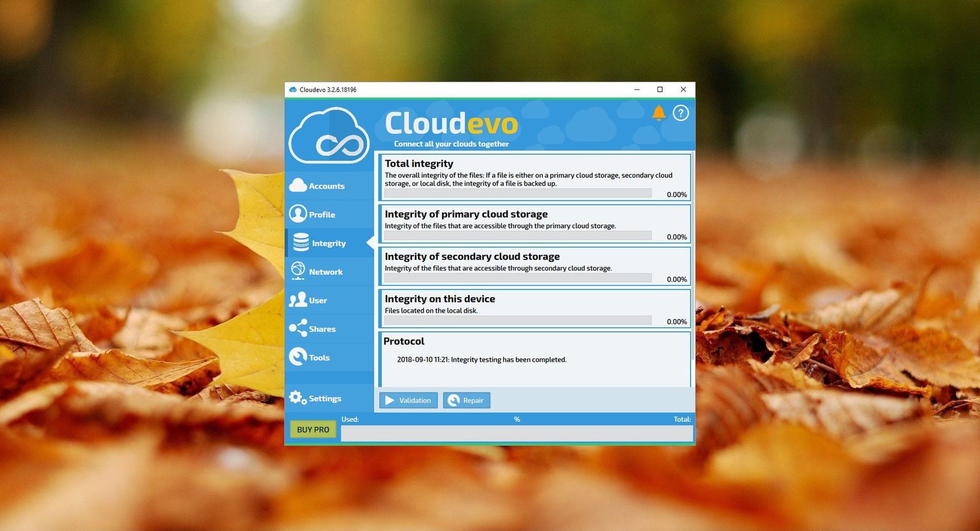The height and width of the screenshot is (531, 980).
Task: Click the Repair button
Action: [x=467, y=400]
